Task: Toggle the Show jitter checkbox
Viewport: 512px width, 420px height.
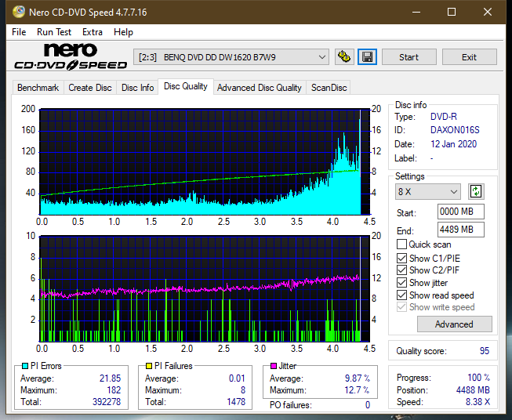Action: pos(402,283)
